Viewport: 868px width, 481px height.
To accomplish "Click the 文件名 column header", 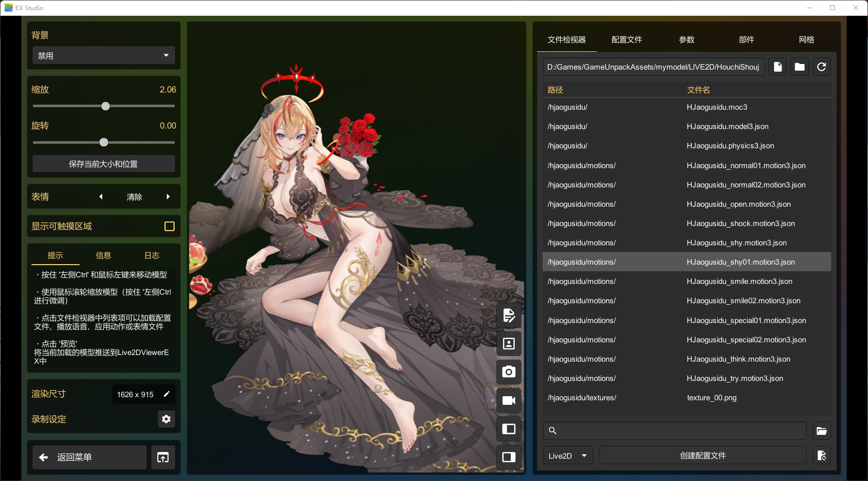I will (x=698, y=90).
